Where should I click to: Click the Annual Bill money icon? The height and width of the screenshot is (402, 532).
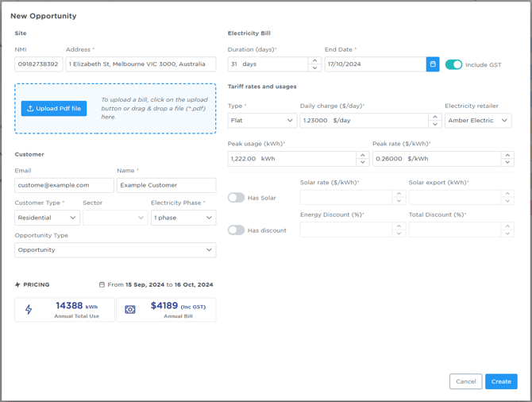pos(130,310)
